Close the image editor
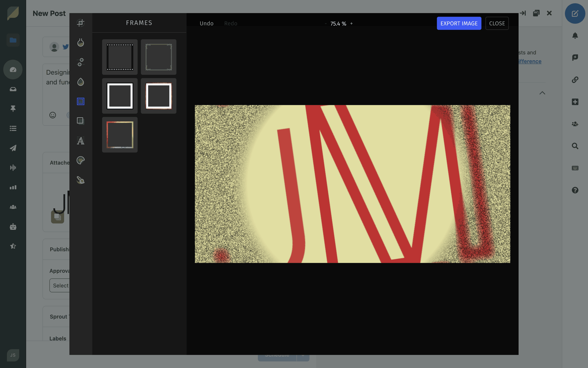Screen dimensions: 588x368 point(497,23)
